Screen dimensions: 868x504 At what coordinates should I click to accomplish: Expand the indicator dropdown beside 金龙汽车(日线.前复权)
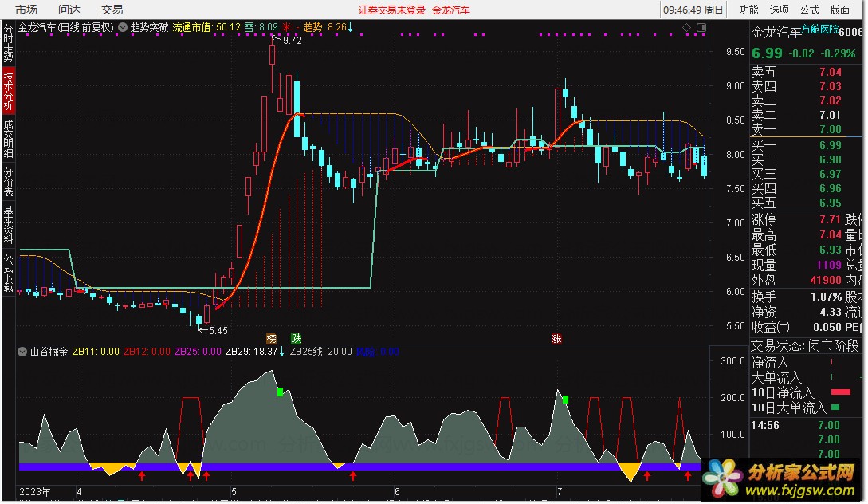click(x=122, y=27)
